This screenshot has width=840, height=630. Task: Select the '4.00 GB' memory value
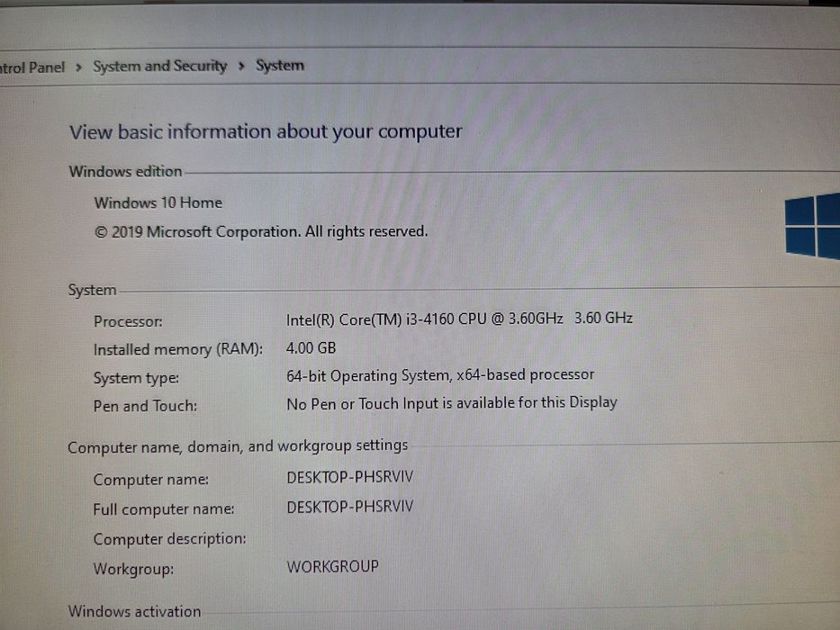(311, 348)
